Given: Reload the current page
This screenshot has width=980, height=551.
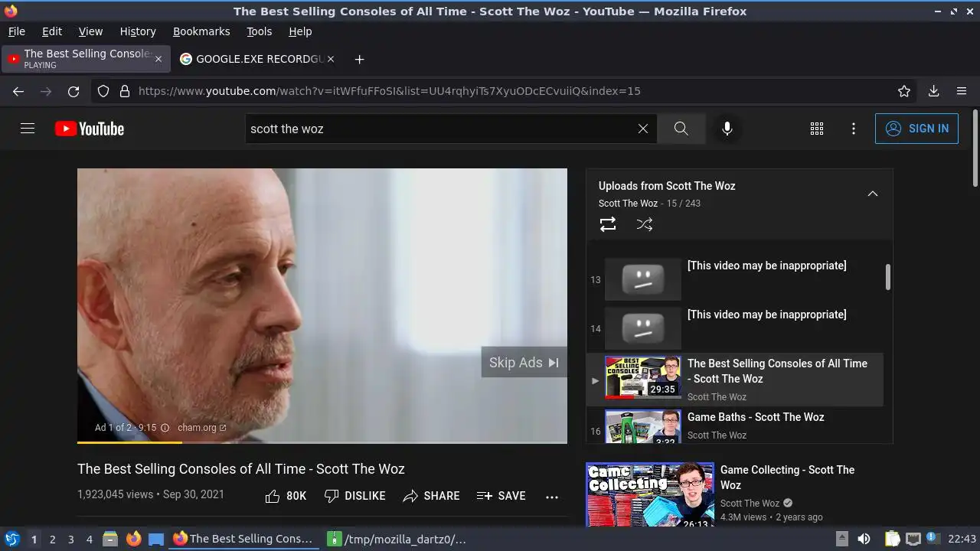Looking at the screenshot, I should [x=73, y=91].
